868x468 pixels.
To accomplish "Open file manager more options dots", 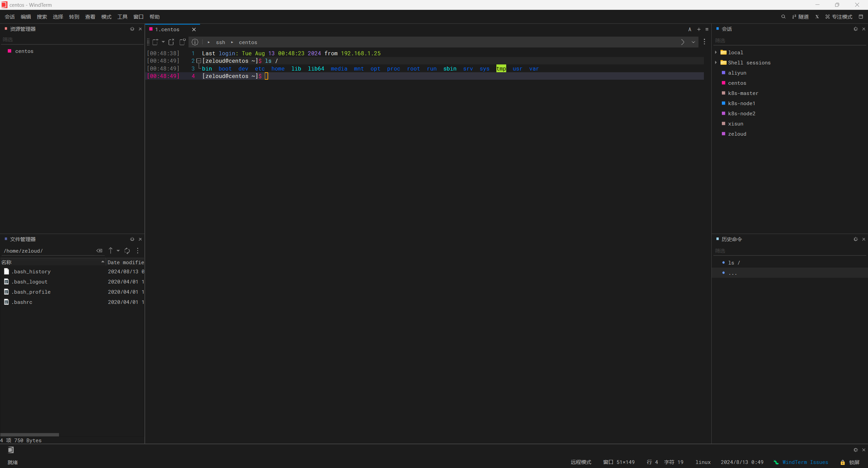I will click(x=138, y=251).
